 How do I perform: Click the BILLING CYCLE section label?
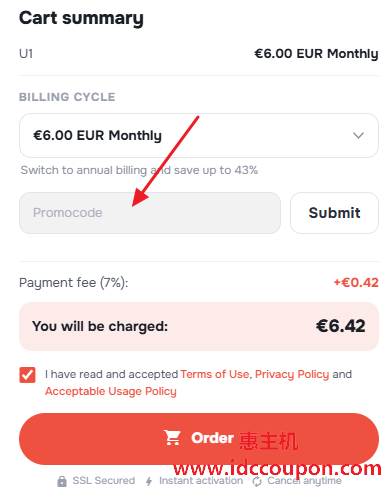67,97
